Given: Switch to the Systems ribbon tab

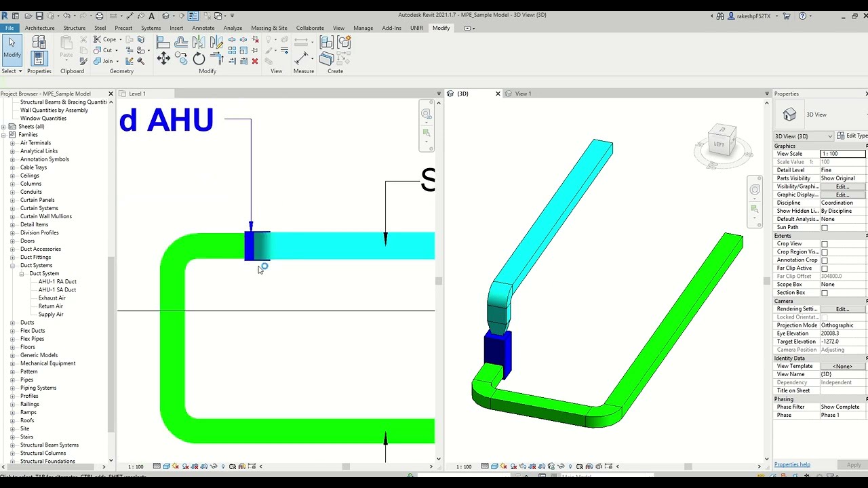Looking at the screenshot, I should click(151, 28).
